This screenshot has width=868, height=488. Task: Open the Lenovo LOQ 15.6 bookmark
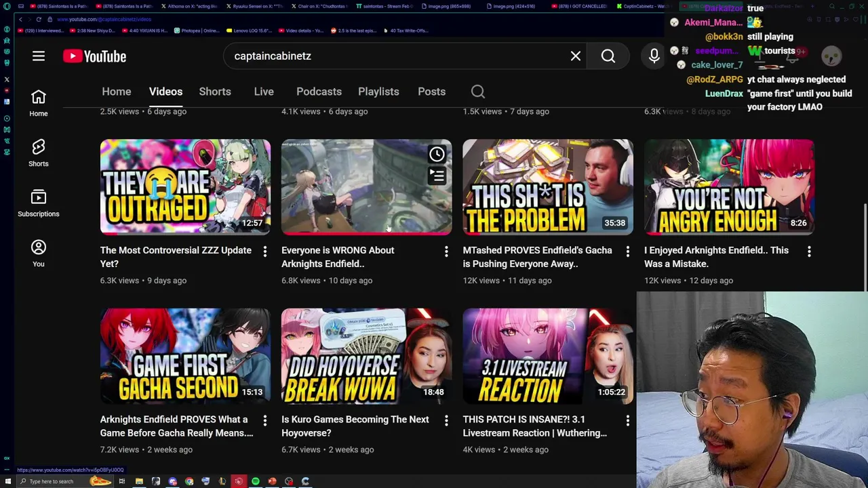coord(250,30)
